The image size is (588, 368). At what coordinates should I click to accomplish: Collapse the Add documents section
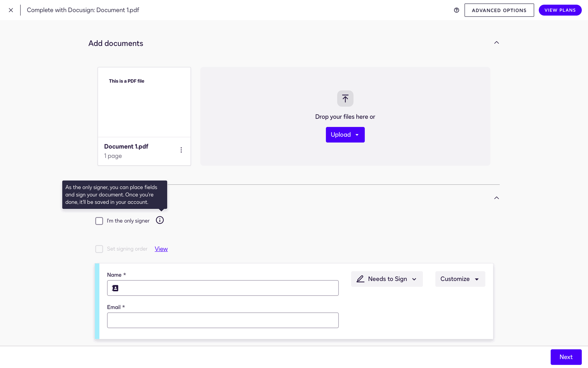[496, 43]
